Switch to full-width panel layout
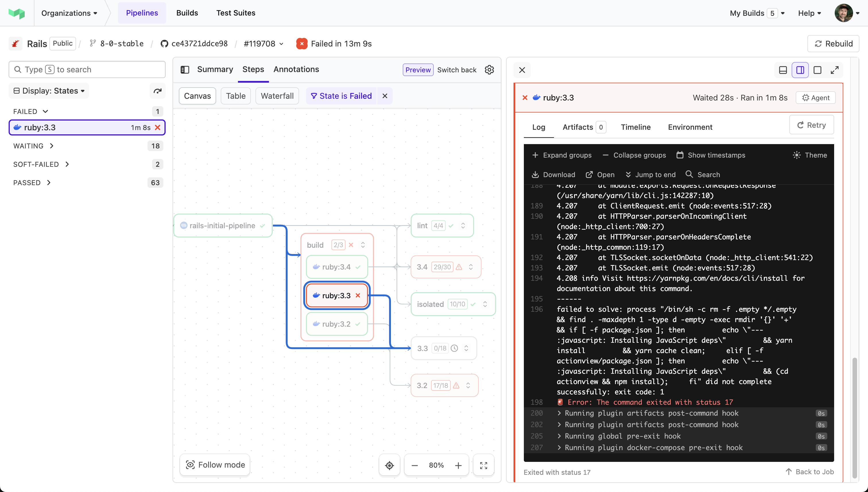868x492 pixels. coord(818,70)
